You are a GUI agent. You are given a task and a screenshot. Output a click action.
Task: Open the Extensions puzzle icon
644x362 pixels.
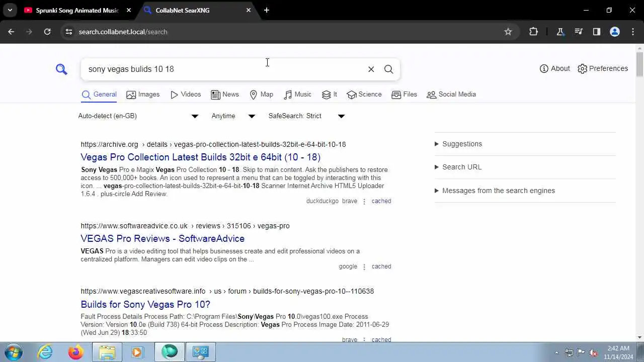pos(534,32)
